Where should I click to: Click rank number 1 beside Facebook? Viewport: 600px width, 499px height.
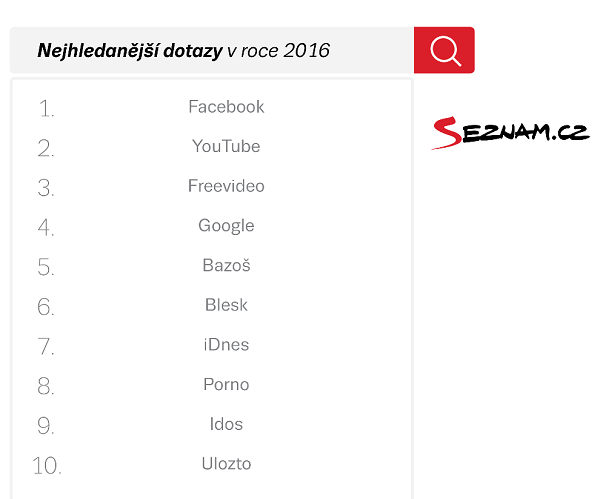coord(46,109)
